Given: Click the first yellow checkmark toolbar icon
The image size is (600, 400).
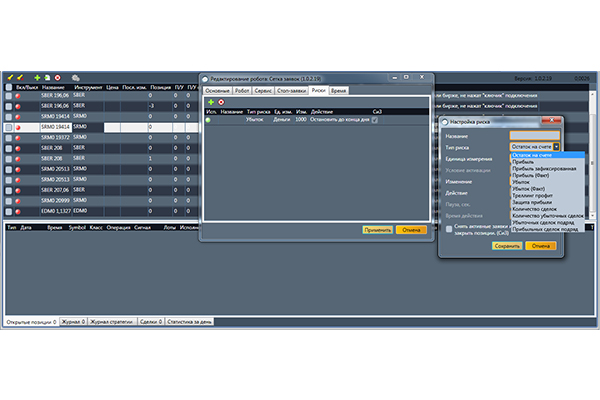Looking at the screenshot, I should pos(10,77).
